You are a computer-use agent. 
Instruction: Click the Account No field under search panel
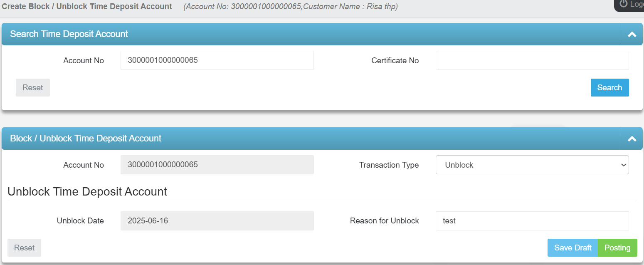point(217,60)
